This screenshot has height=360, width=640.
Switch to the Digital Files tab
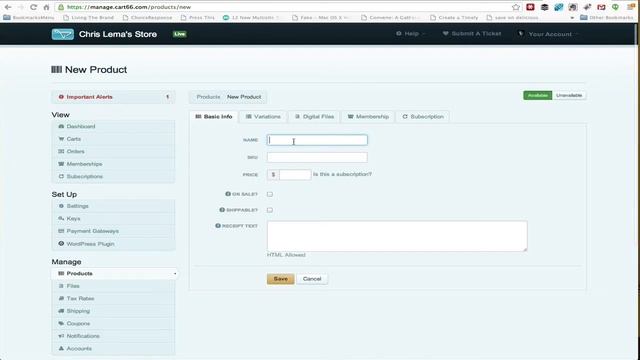(314, 117)
